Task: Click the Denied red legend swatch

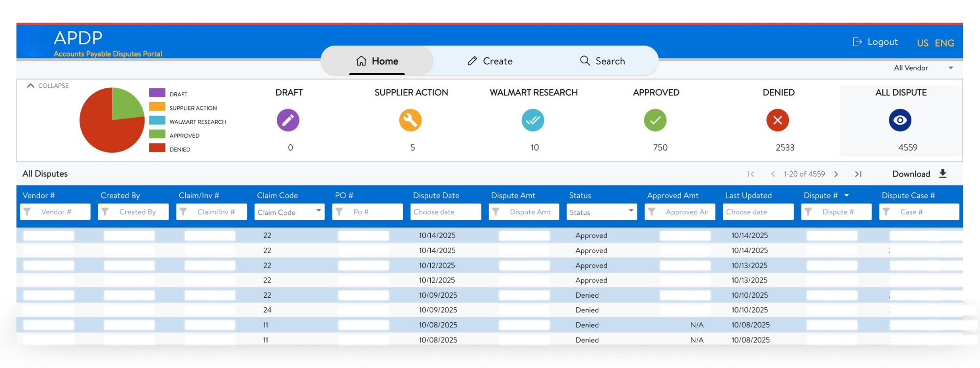Action: [157, 148]
